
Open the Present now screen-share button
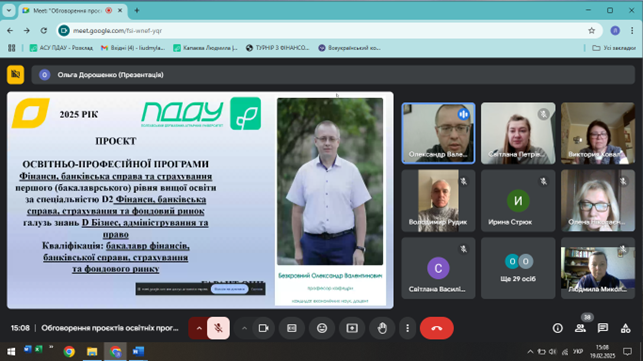point(352,328)
